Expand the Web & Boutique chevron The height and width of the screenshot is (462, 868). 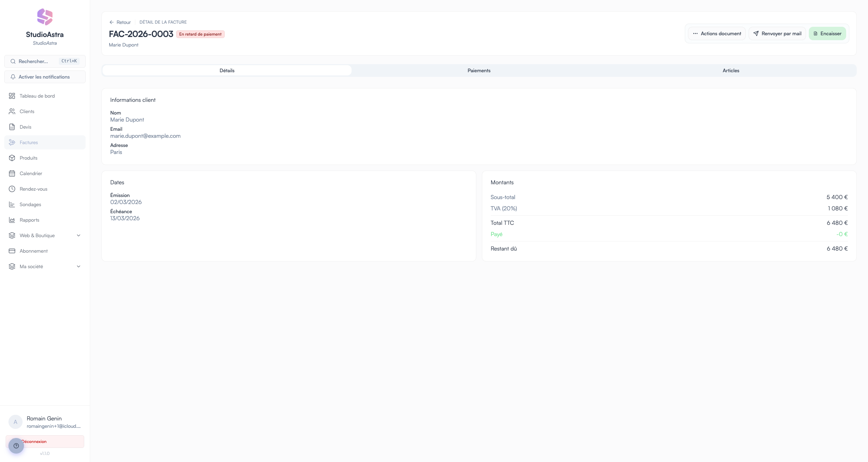pyautogui.click(x=79, y=235)
